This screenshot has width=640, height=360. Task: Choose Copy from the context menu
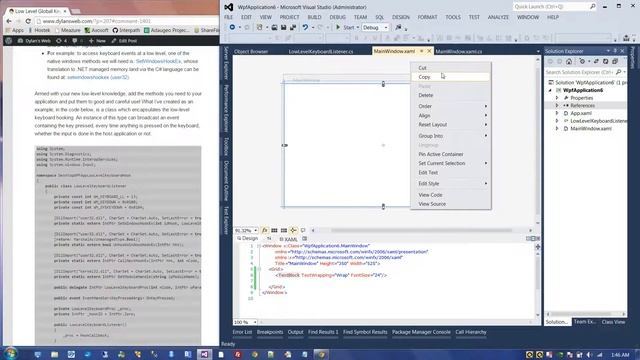pos(451,77)
